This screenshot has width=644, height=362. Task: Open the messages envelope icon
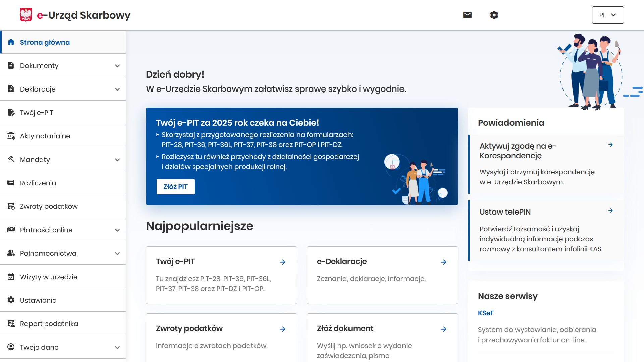click(467, 15)
